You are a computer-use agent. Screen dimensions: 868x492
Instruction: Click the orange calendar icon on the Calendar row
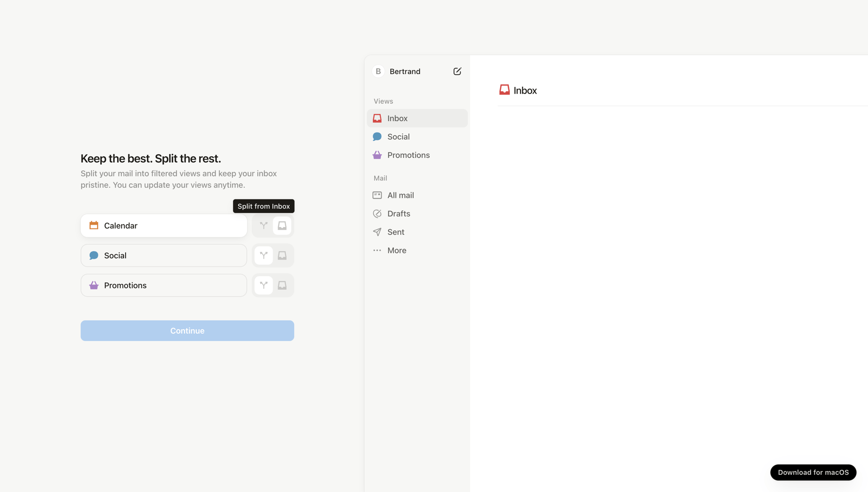(94, 225)
